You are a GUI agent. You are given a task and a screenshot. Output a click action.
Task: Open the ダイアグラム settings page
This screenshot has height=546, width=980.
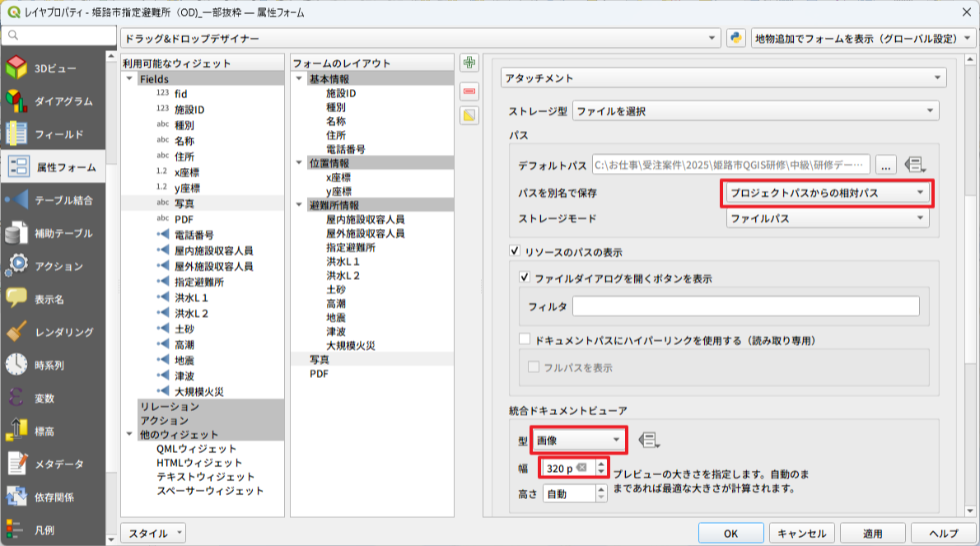click(54, 101)
